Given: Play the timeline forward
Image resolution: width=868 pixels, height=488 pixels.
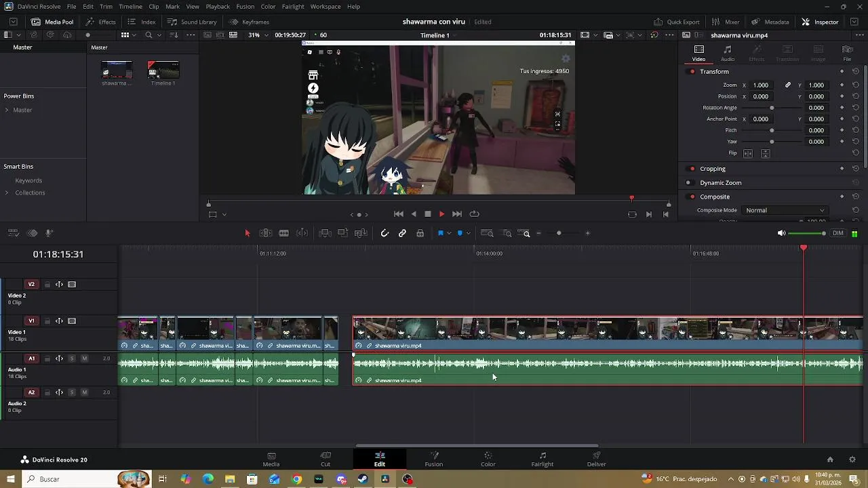Looking at the screenshot, I should pyautogui.click(x=442, y=214).
